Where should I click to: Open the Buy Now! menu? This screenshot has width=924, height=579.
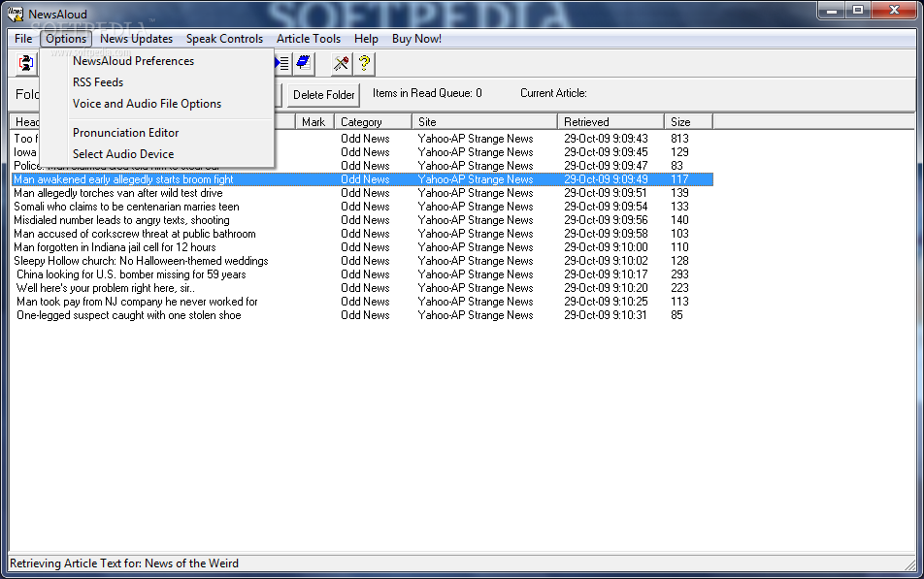pos(416,39)
